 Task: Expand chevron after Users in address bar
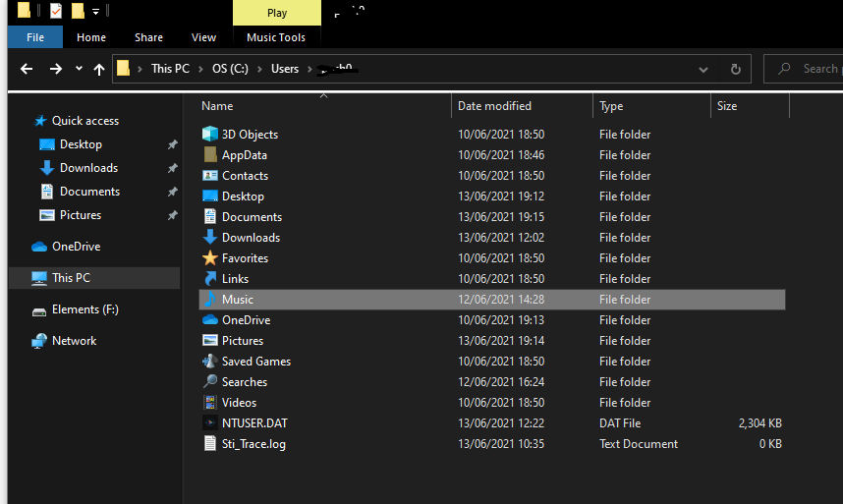coord(309,69)
